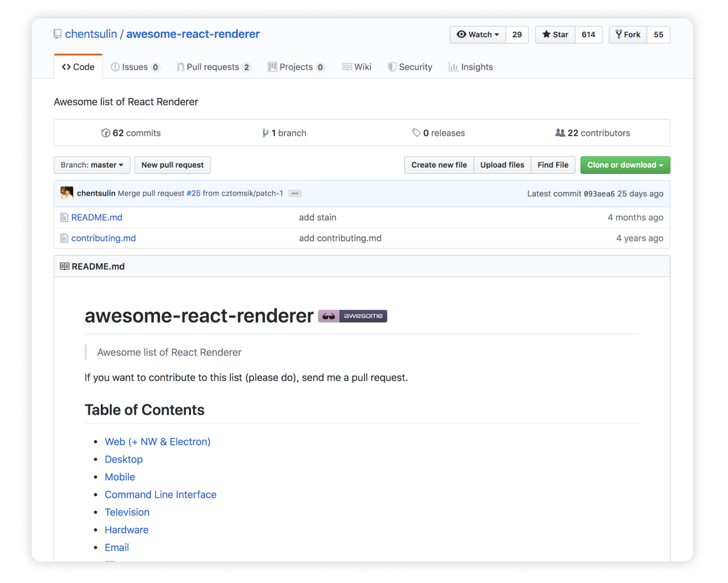Star the repository
The image size is (728, 583).
tap(555, 35)
